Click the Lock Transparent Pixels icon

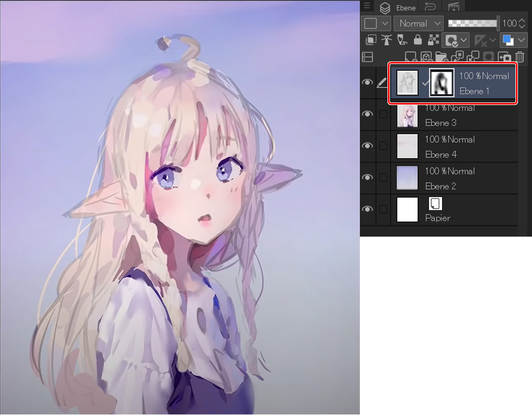pyautogui.click(x=433, y=40)
